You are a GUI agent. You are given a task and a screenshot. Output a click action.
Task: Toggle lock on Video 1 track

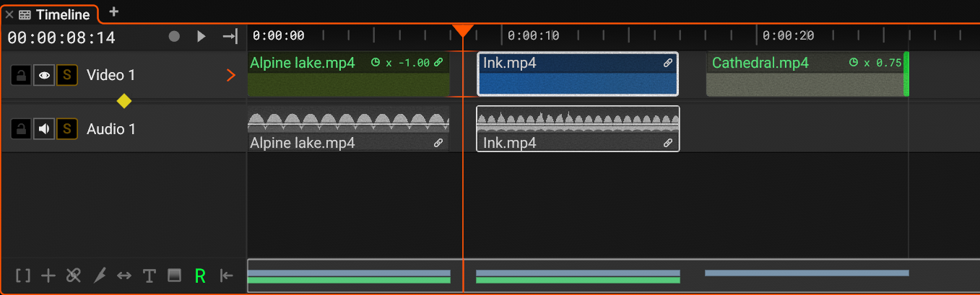21,75
